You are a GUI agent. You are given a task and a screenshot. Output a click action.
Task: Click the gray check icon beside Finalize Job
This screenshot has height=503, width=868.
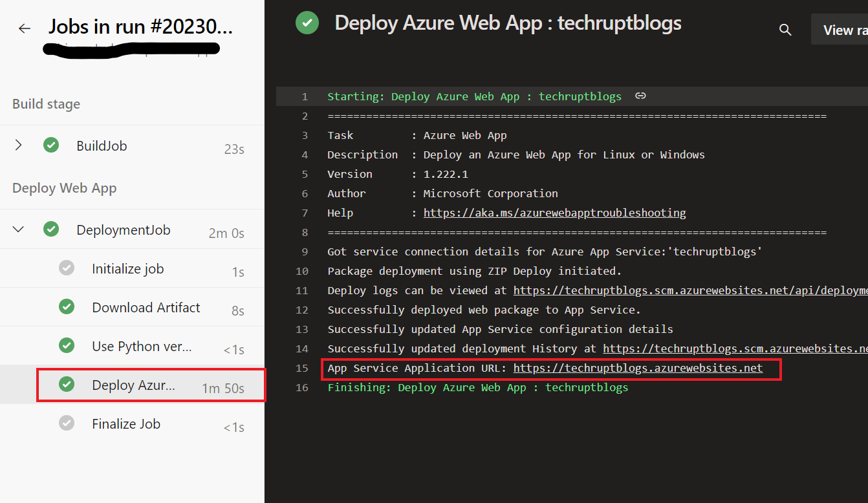pos(67,423)
